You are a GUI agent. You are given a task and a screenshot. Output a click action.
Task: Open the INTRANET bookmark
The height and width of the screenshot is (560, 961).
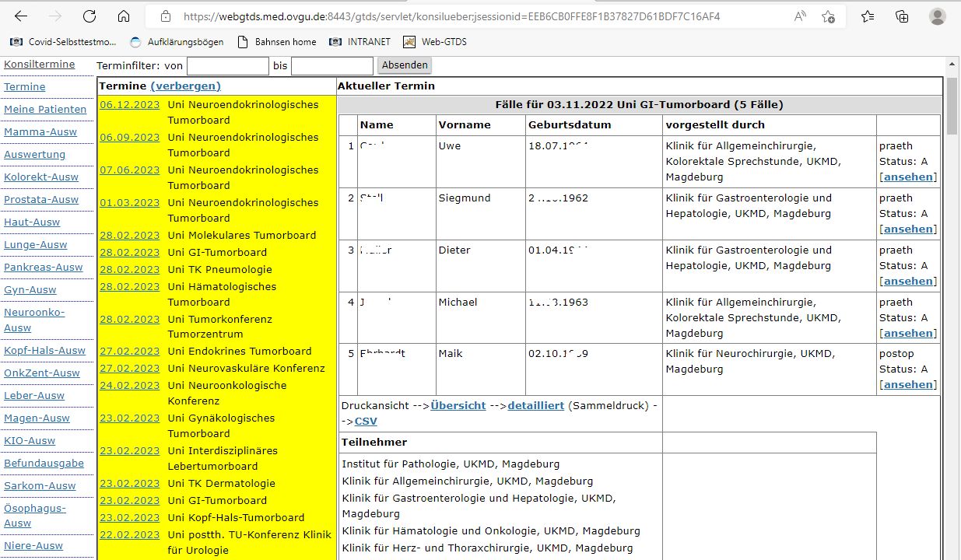click(x=359, y=42)
